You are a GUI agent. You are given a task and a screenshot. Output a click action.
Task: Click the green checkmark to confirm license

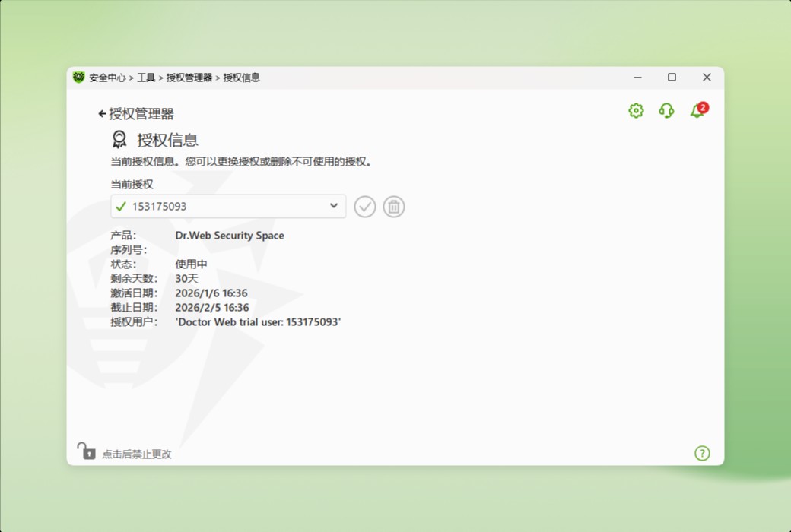(364, 206)
